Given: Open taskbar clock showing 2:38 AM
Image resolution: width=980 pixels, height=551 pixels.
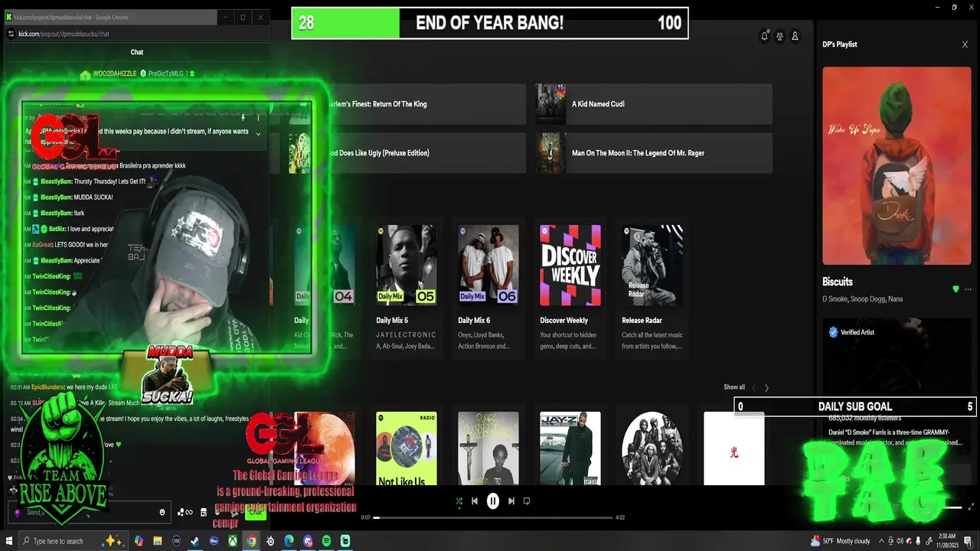Looking at the screenshot, I should point(948,541).
